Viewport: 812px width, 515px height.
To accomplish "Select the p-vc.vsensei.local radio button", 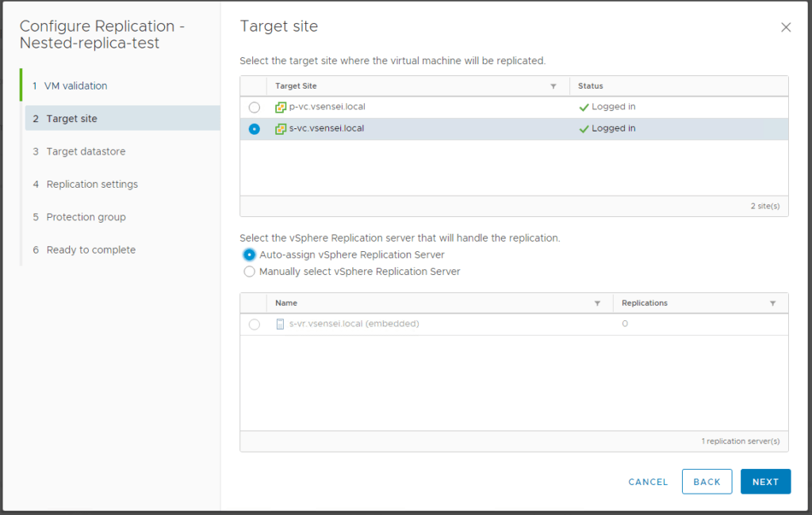I will [255, 107].
